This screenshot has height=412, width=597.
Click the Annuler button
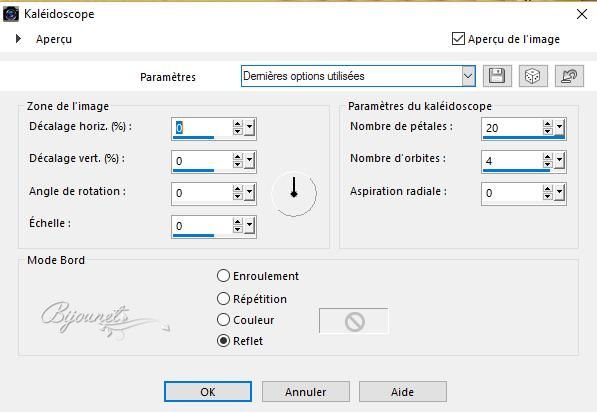point(306,392)
